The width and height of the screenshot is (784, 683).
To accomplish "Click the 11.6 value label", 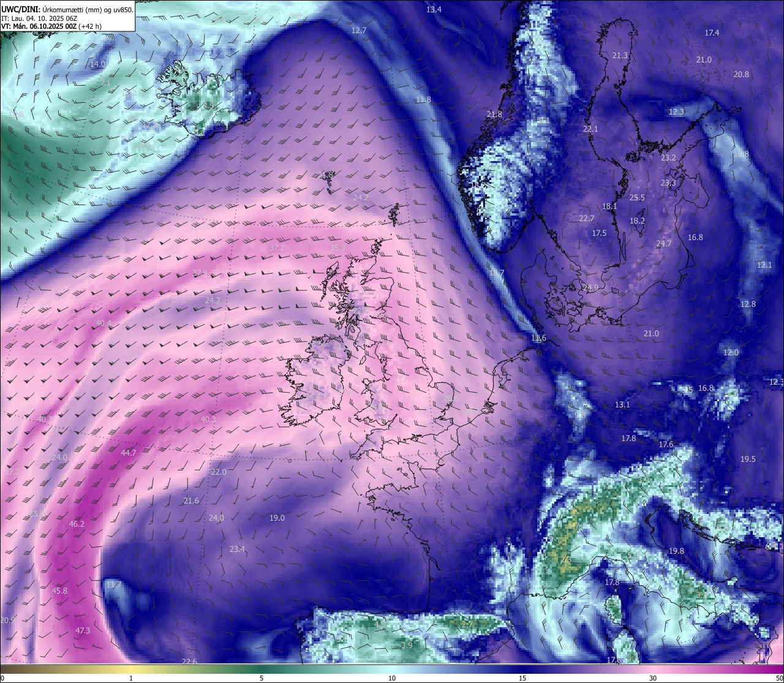I will (538, 338).
